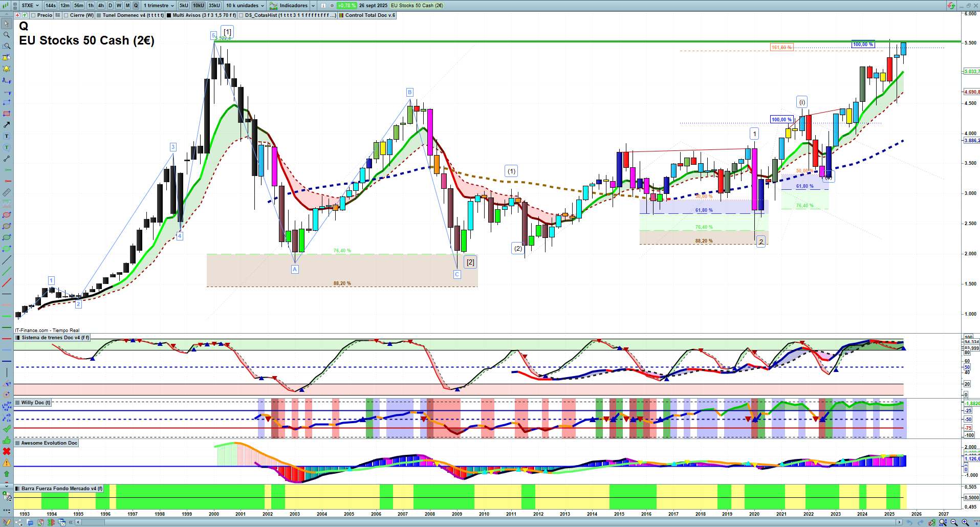This screenshot has width=980, height=527.
Task: Select the arrow drawing tool
Action: click(x=7, y=125)
